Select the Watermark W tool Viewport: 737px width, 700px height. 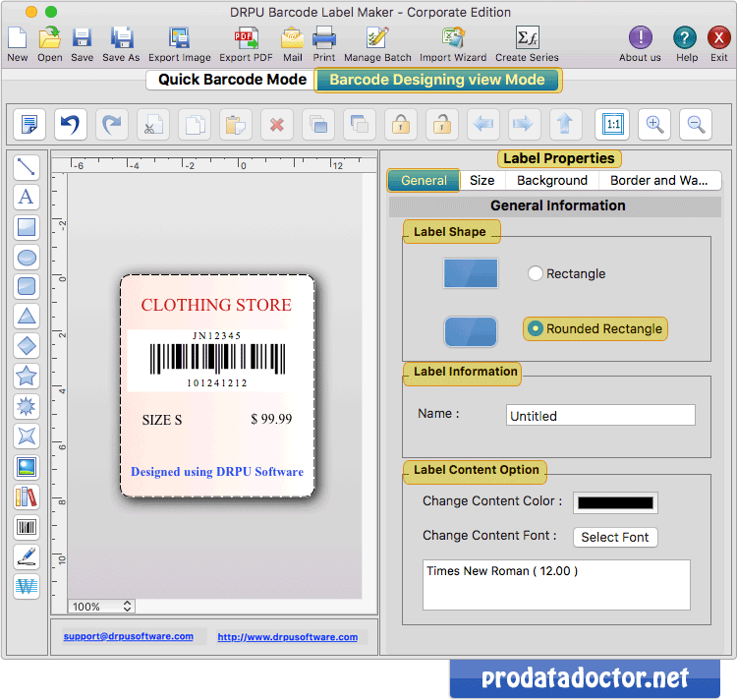27,587
